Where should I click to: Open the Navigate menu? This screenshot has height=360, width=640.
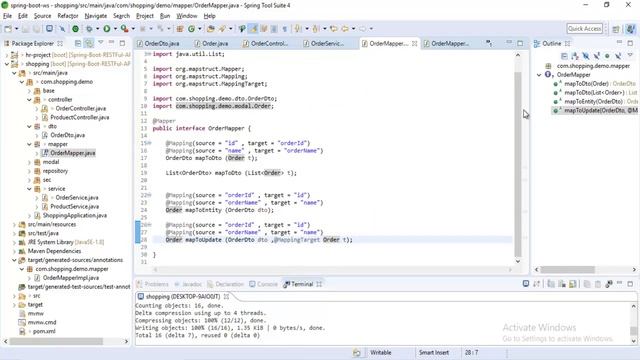pos(96,16)
